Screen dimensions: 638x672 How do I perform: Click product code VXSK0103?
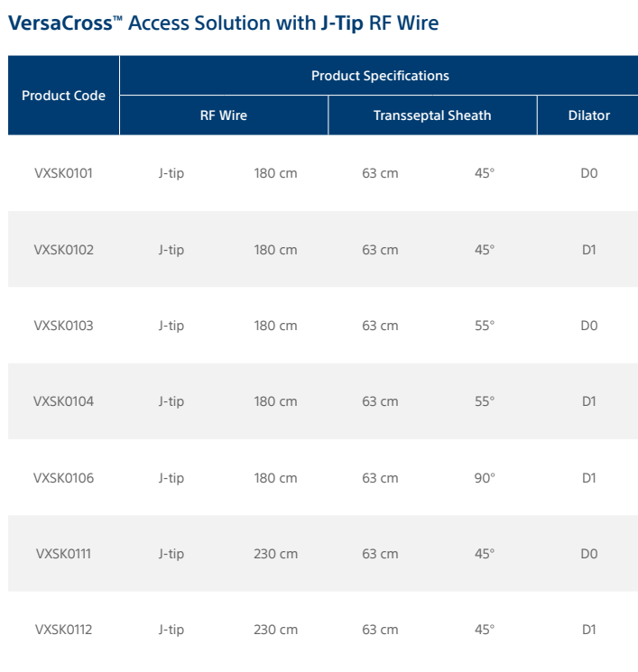point(63,326)
